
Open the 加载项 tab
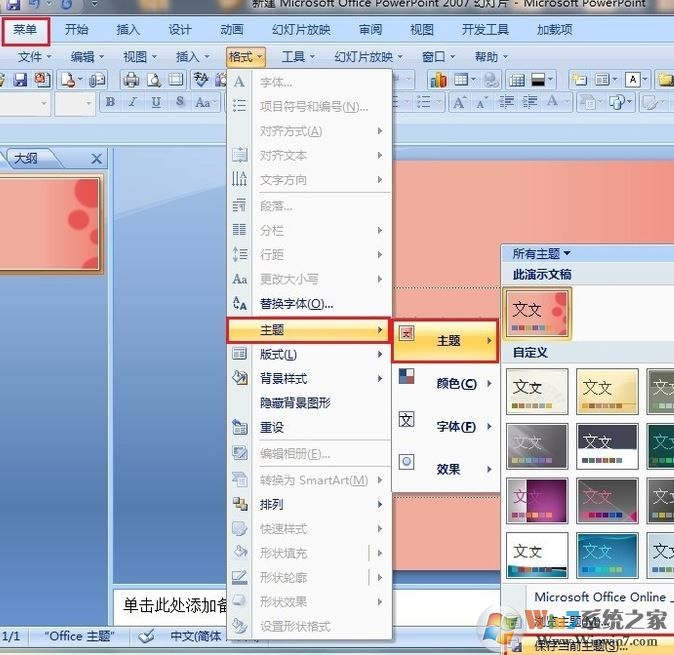(x=555, y=30)
